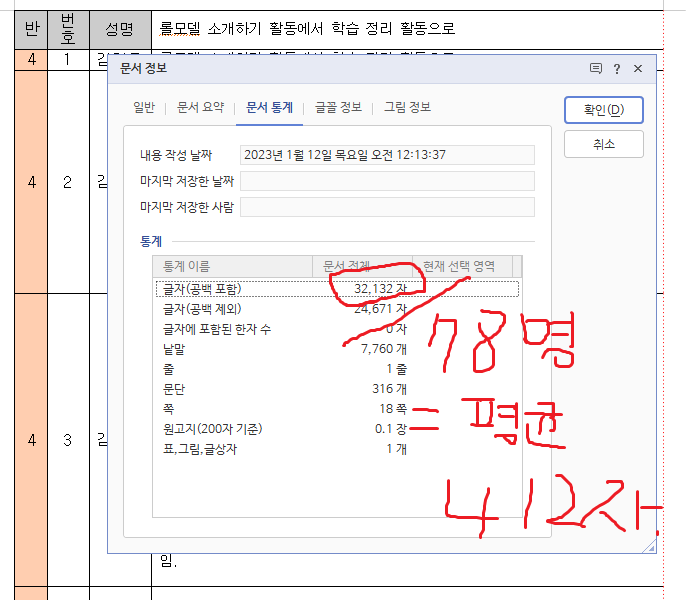Screen dimensions: 694x600
Task: Switch to the 일반 tab
Action: 144,108
